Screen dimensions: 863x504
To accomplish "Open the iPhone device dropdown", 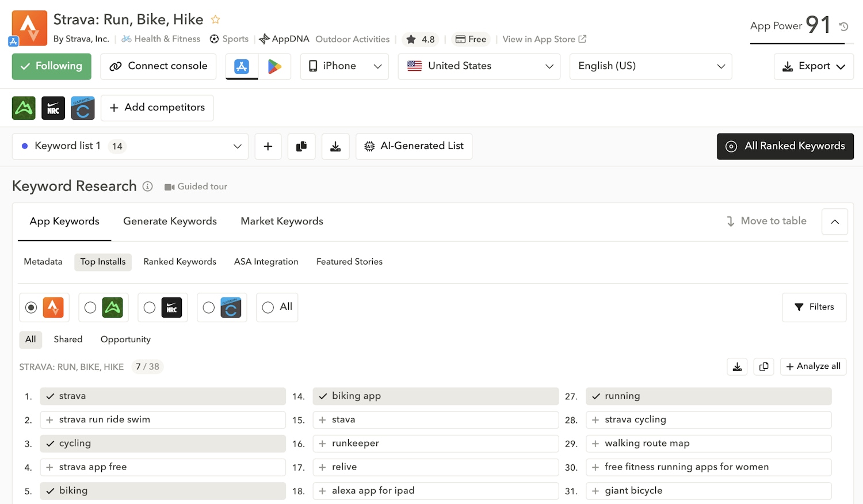I will click(x=345, y=66).
